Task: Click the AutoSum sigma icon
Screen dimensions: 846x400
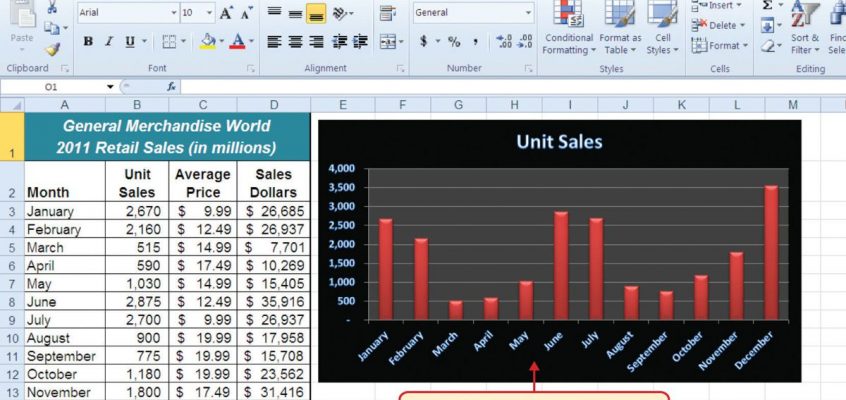Action: (767, 5)
